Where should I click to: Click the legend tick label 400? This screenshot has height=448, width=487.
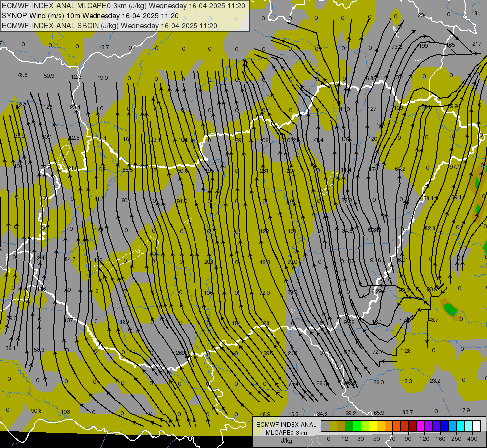pos(472,439)
